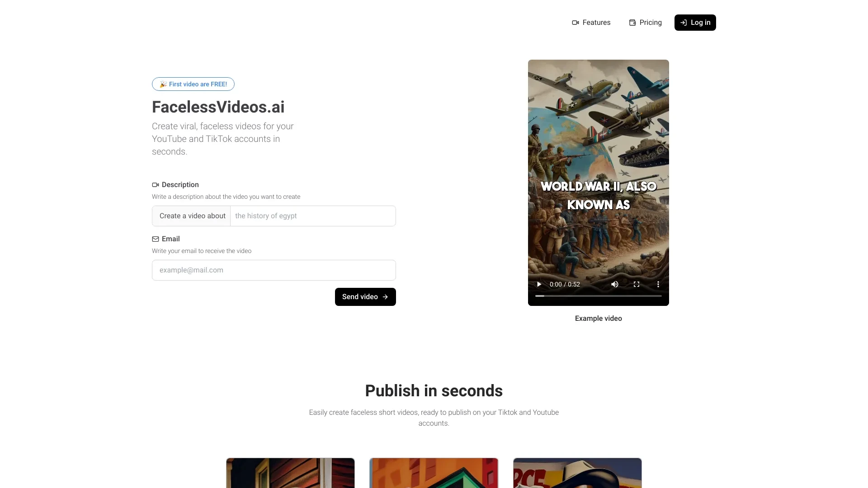Click the video options overflow menu icon
The height and width of the screenshot is (488, 868).
coord(658,284)
